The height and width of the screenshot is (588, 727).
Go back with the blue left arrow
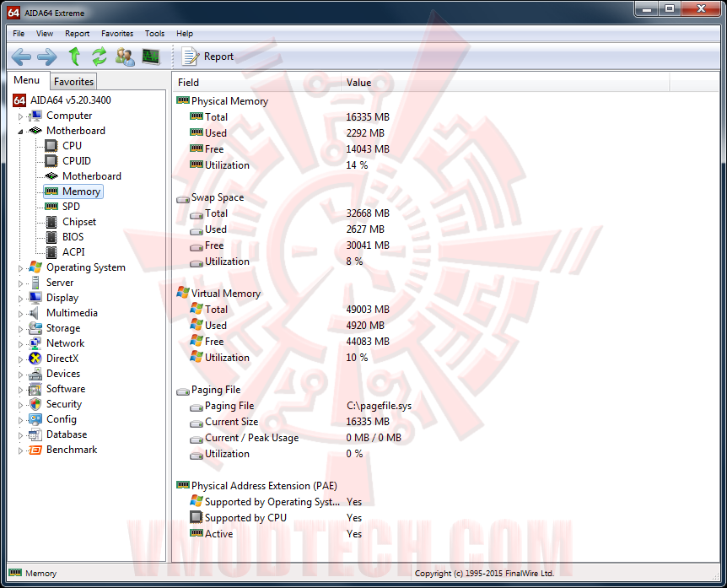click(21, 57)
